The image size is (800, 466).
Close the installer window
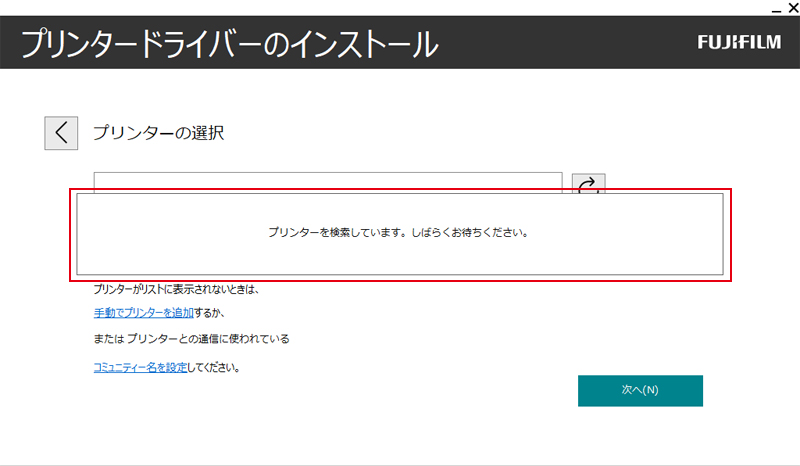coord(794,8)
